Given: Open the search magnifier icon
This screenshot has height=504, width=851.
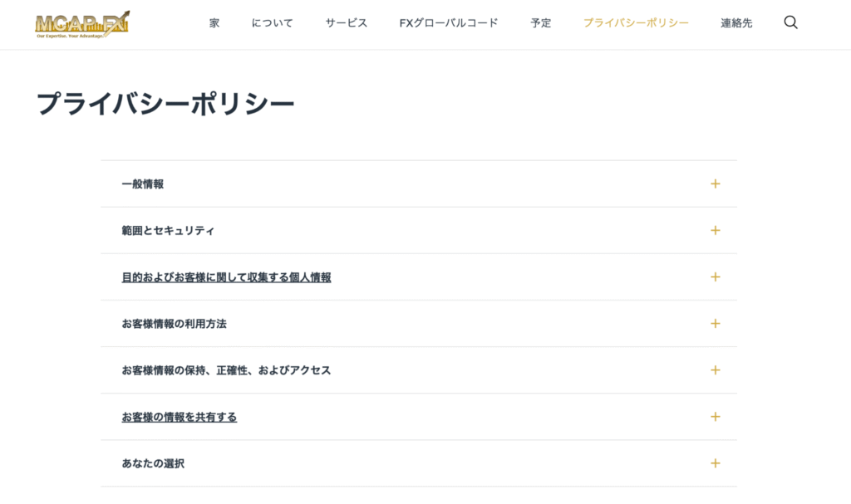Looking at the screenshot, I should coord(791,22).
